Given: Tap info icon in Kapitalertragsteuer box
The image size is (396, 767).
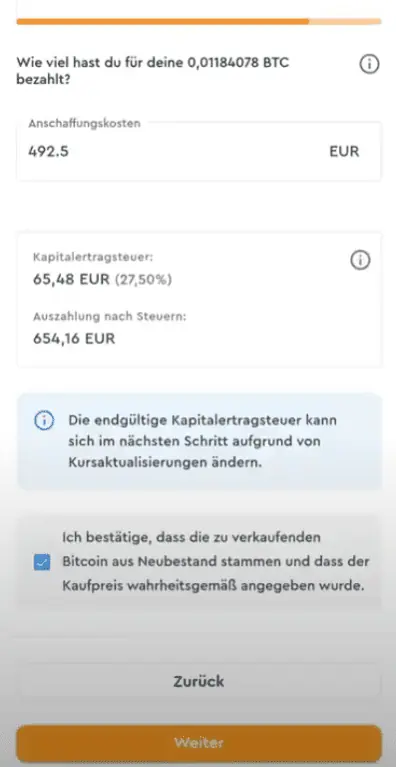Looking at the screenshot, I should tap(360, 260).
